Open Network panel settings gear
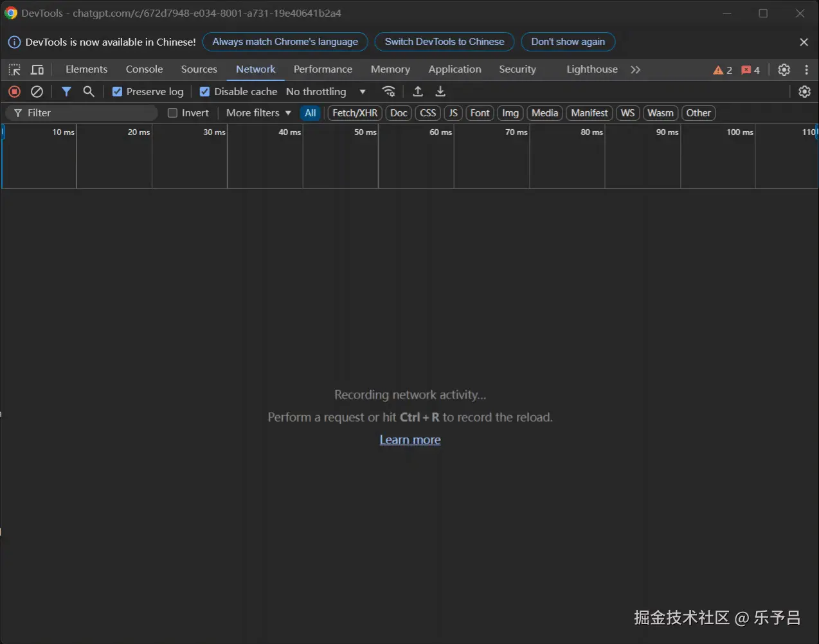This screenshot has width=819, height=644. point(804,91)
